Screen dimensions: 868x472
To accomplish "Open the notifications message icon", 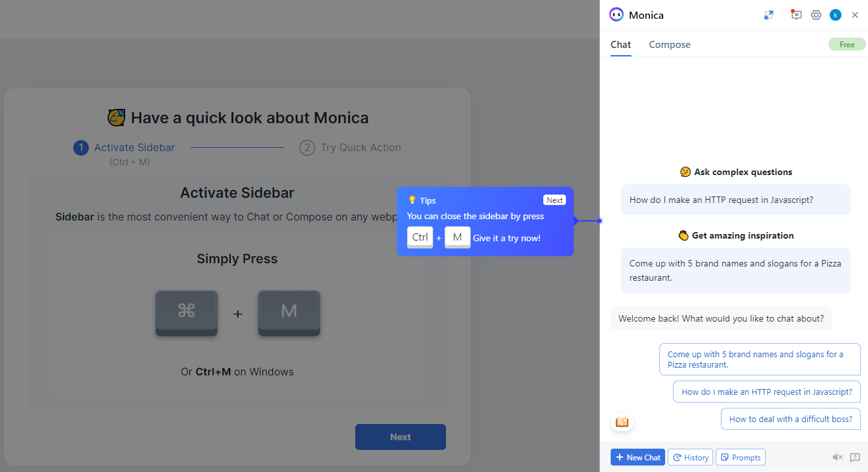I will point(797,15).
